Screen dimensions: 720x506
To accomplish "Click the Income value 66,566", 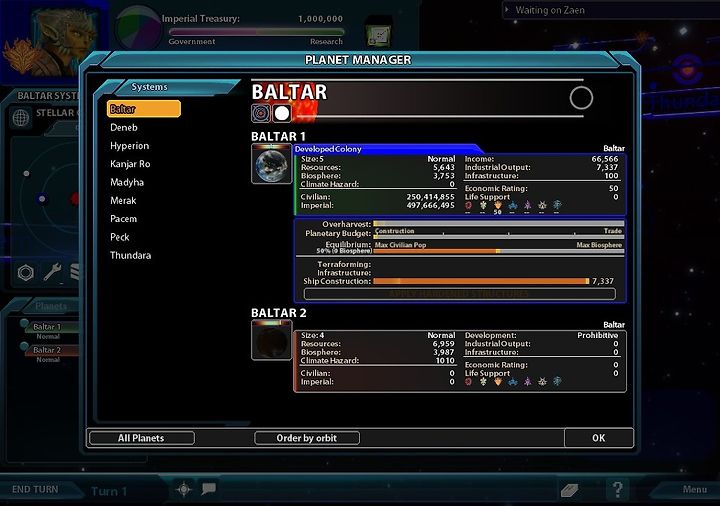I will click(605, 159).
